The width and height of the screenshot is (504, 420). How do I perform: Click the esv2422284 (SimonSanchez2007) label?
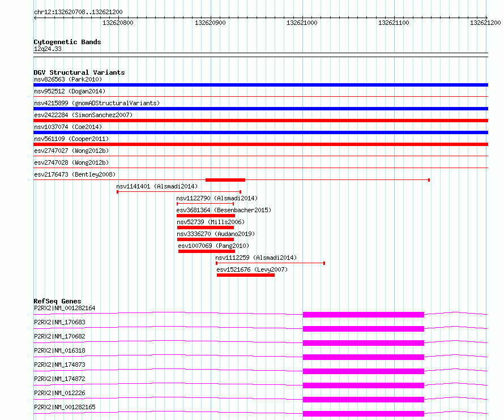pyautogui.click(x=83, y=115)
